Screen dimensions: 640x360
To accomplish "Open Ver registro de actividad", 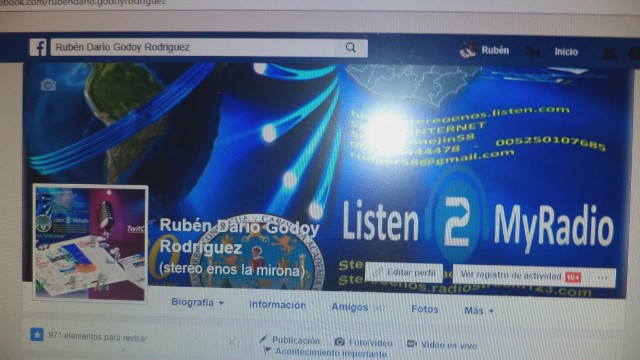I will tap(511, 276).
